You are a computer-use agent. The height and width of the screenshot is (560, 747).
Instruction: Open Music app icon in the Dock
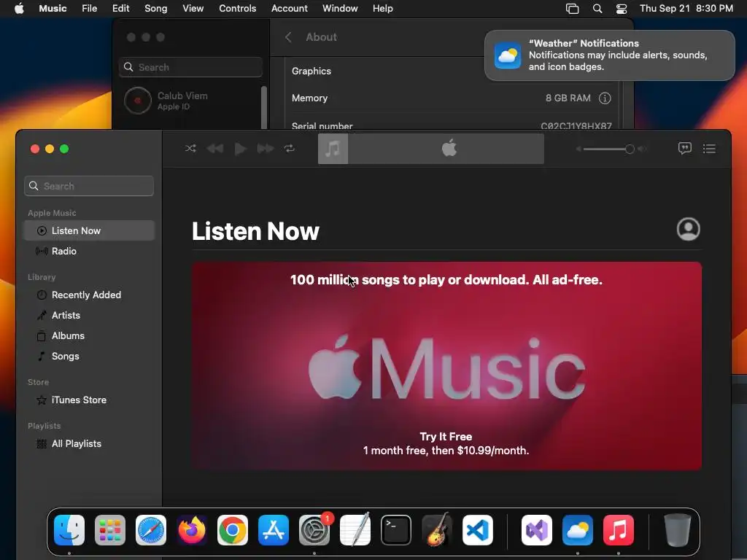tap(619, 530)
